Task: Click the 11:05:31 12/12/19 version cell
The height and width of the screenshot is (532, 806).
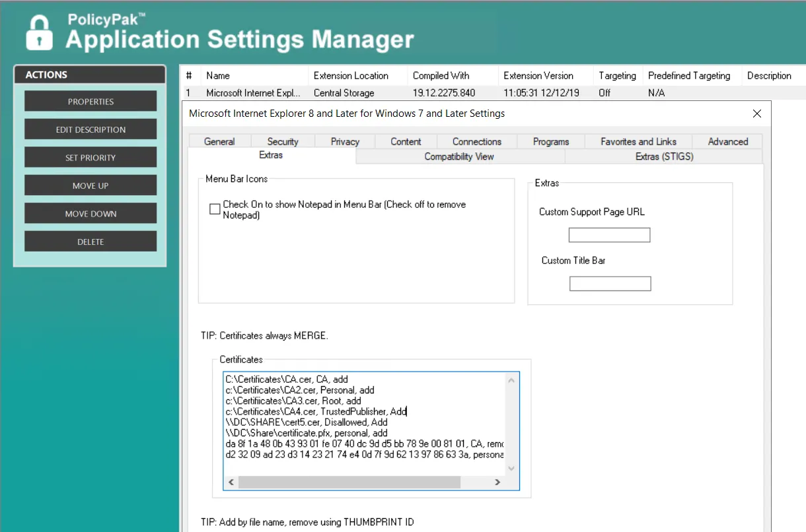Action: pos(541,93)
